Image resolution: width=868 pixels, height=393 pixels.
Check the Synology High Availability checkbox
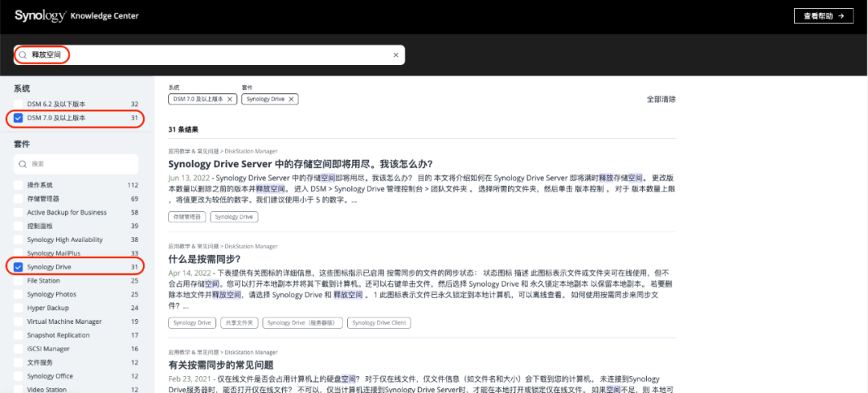pos(18,239)
